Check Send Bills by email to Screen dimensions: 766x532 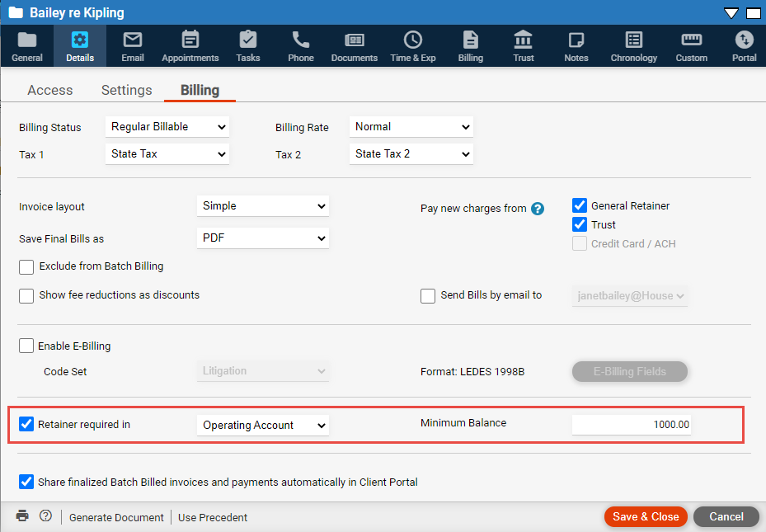[428, 295]
